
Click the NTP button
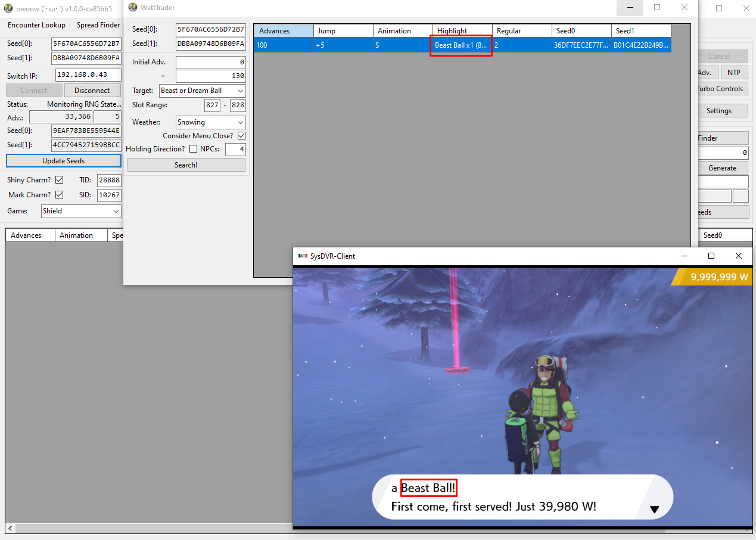pyautogui.click(x=734, y=72)
